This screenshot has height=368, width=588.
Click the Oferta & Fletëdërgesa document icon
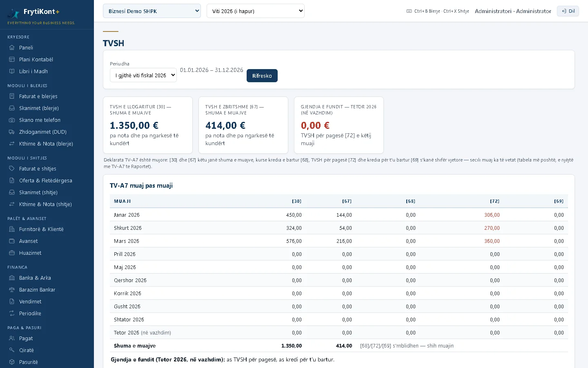[x=12, y=180]
